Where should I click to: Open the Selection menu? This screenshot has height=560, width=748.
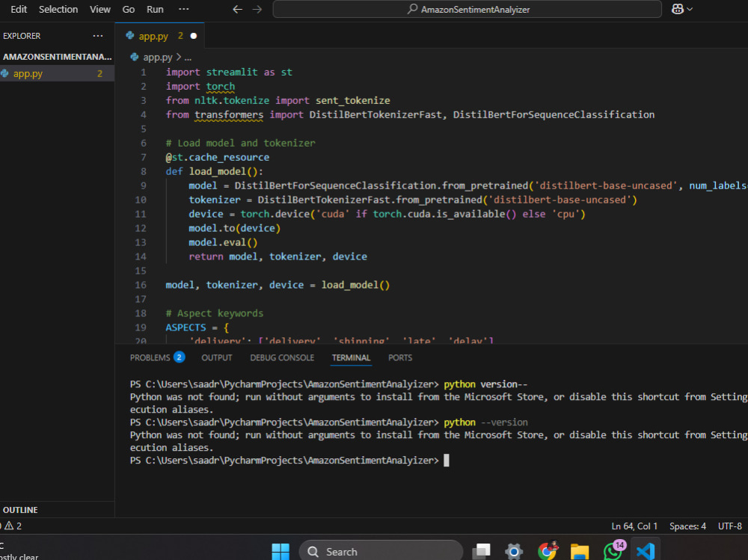(58, 10)
